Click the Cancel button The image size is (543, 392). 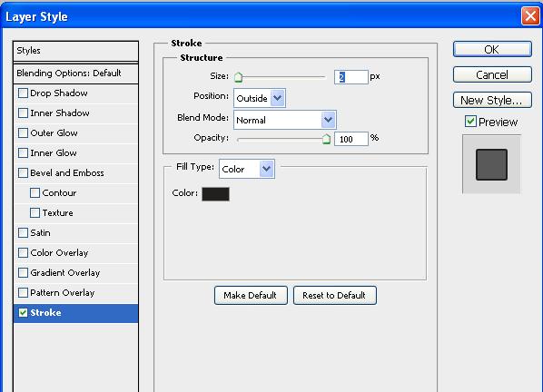tap(492, 74)
